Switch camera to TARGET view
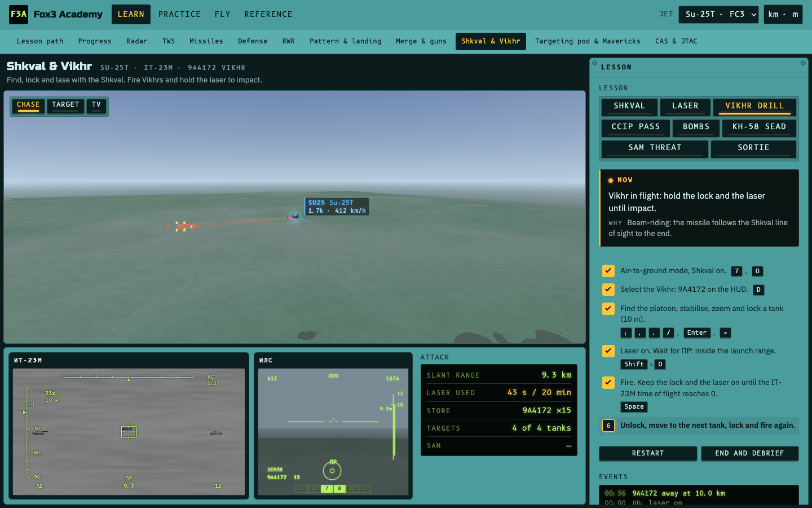The width and height of the screenshot is (812, 508). coord(65,106)
